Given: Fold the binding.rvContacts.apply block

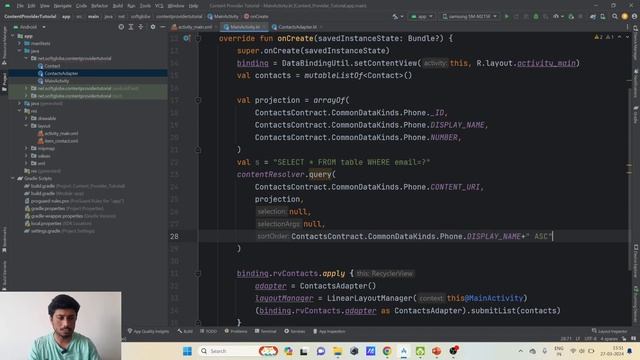Looking at the screenshot, I should (x=198, y=273).
